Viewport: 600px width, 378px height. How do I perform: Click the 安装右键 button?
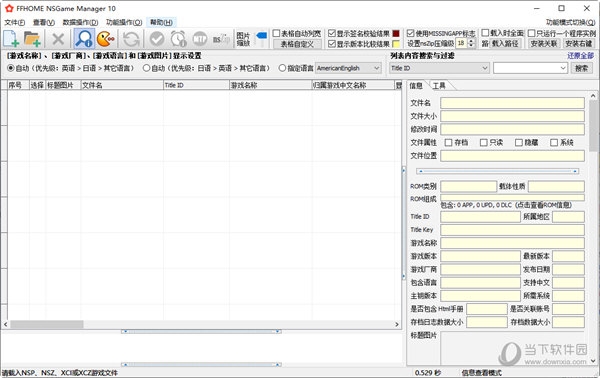point(579,44)
